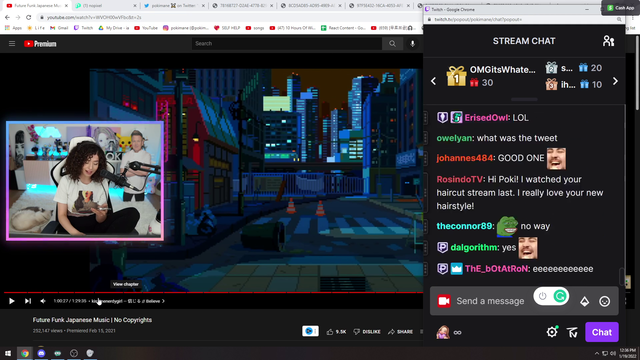Click username dalgorithm in chat

tap(474, 247)
